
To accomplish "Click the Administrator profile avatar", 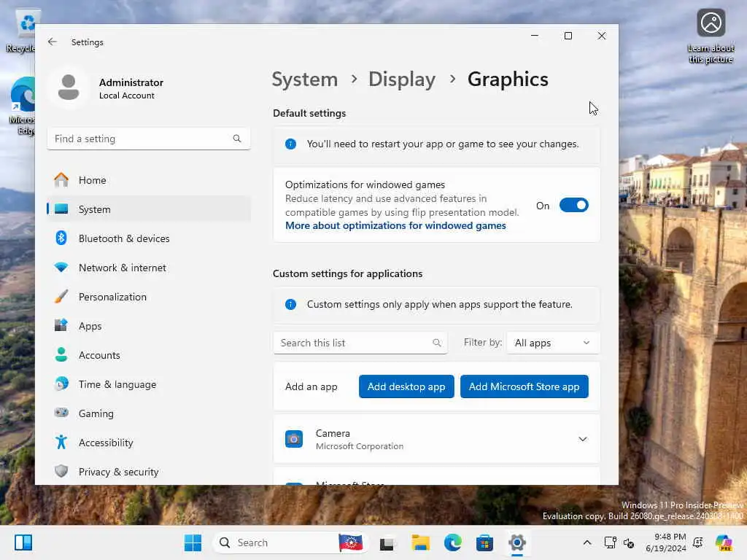I will pos(69,87).
